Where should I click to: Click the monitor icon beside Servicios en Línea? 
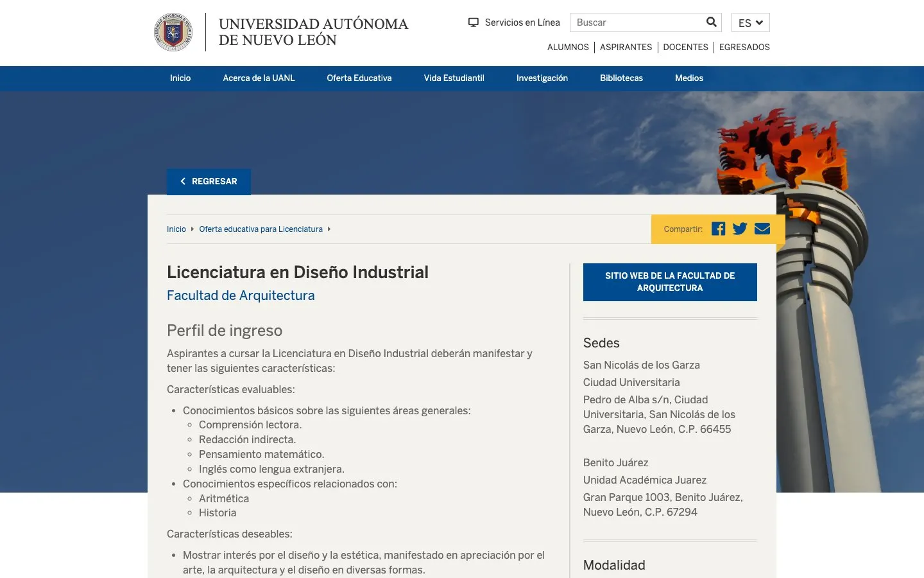(474, 22)
